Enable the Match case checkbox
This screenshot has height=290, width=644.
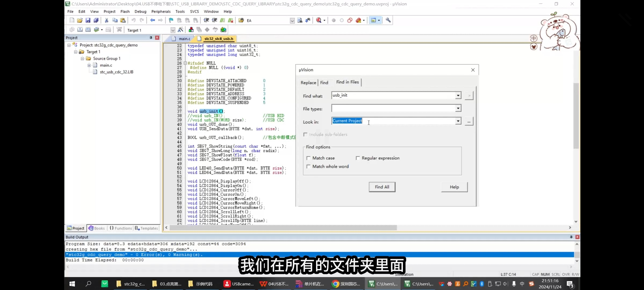click(308, 158)
